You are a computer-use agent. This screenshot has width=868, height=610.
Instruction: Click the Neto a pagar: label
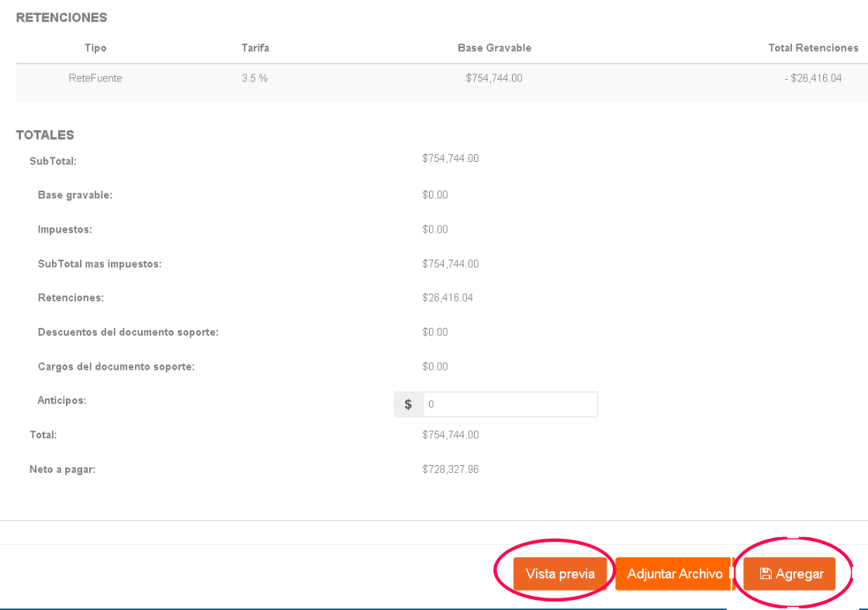[63, 469]
